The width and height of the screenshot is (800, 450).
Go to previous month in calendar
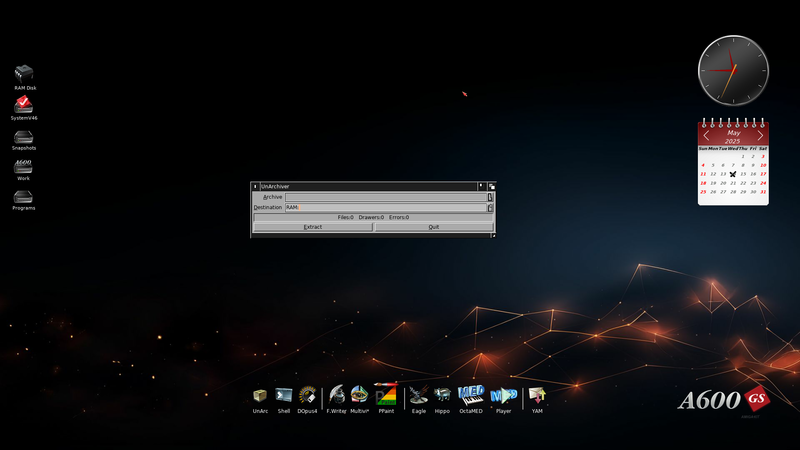pyautogui.click(x=707, y=135)
